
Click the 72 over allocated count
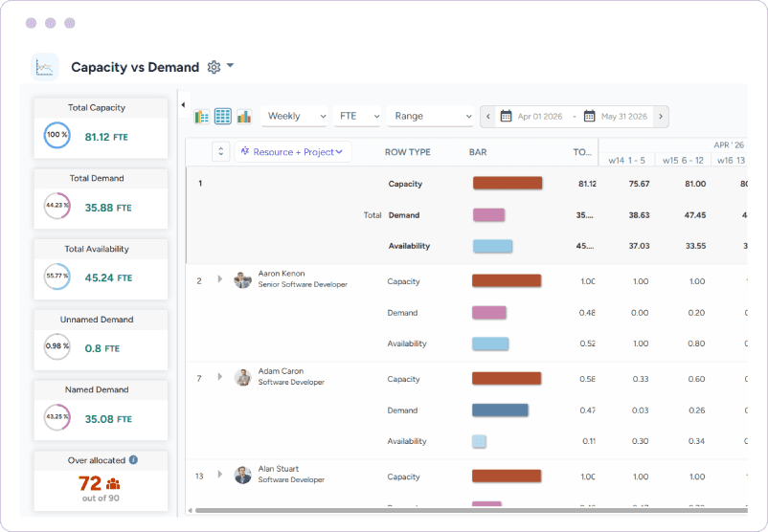click(x=90, y=483)
